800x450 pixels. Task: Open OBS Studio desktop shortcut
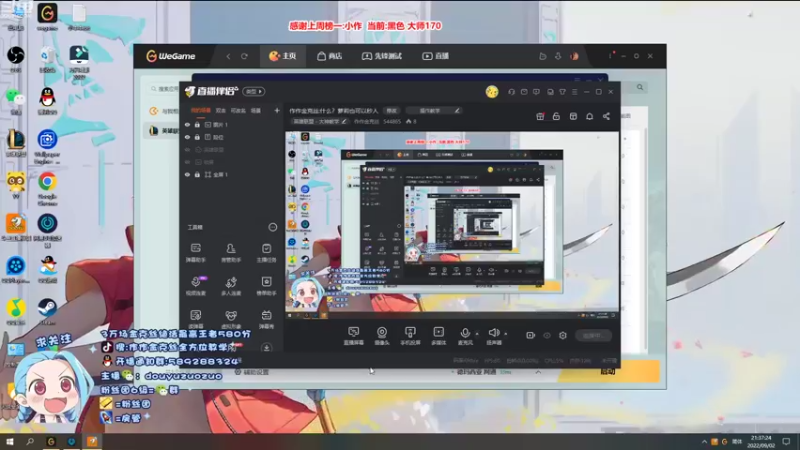tap(16, 59)
